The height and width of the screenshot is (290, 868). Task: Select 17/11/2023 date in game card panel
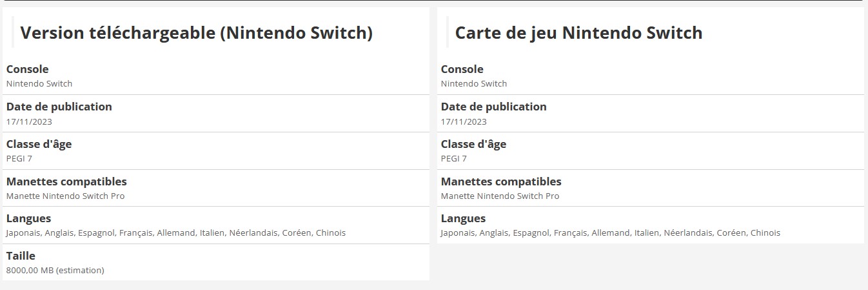point(464,121)
